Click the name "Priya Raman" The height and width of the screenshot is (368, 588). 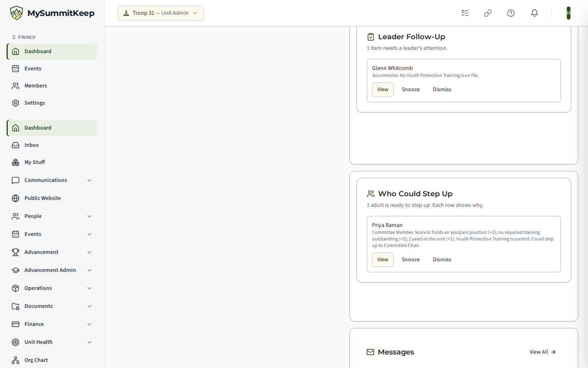click(x=387, y=225)
